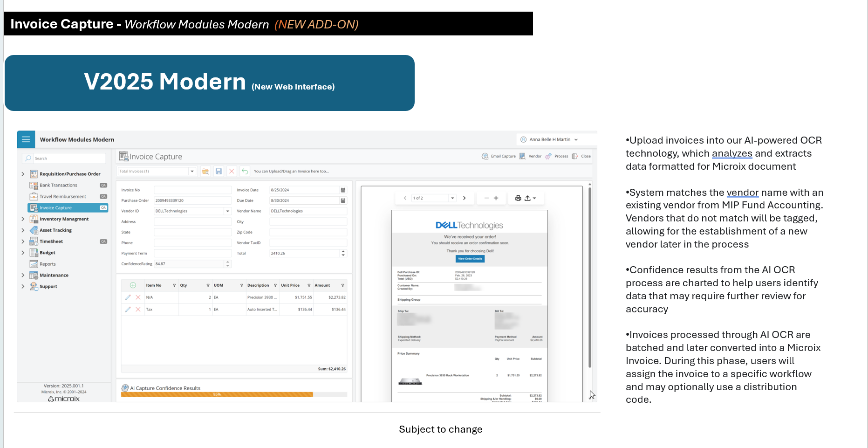Expand the TimeSheet tree node

point(23,241)
